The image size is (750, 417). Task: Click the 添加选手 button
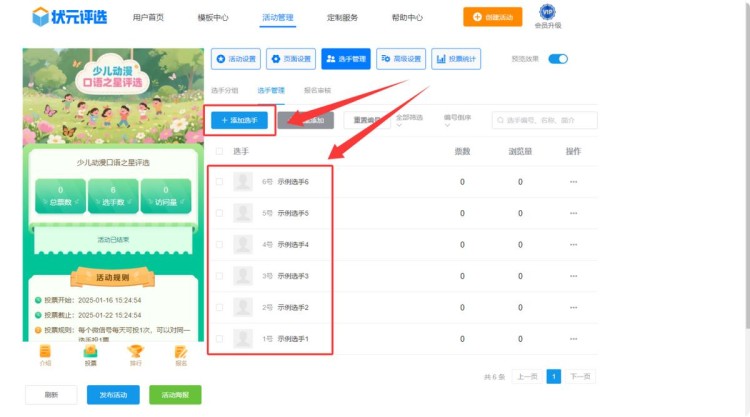239,120
